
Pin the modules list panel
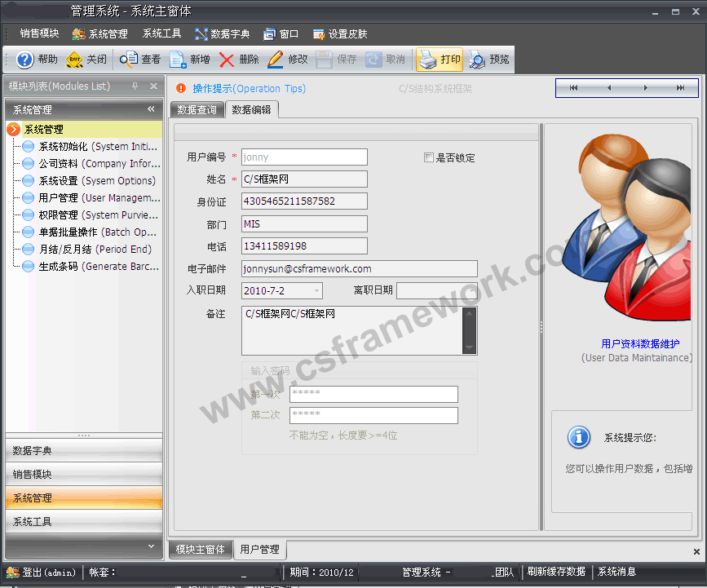point(135,86)
